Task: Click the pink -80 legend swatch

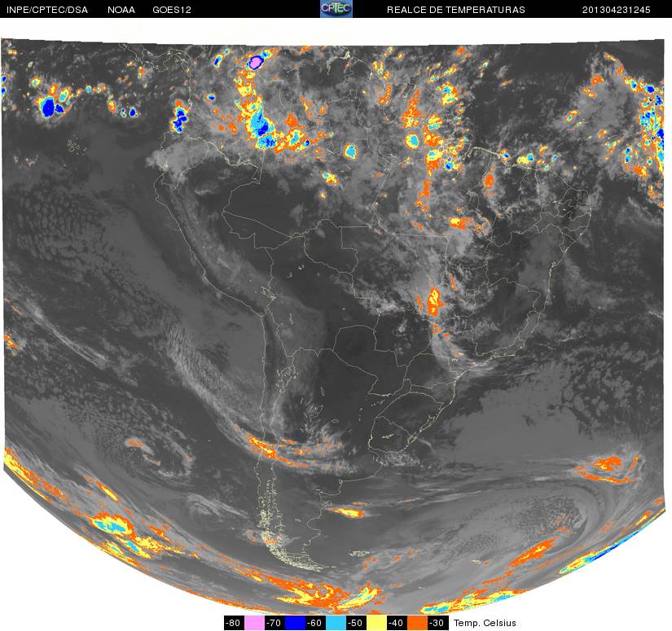Action: coord(254,622)
